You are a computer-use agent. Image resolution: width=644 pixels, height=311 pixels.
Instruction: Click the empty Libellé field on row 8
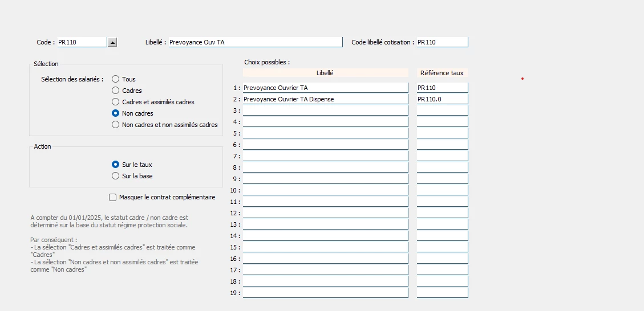coord(325,167)
